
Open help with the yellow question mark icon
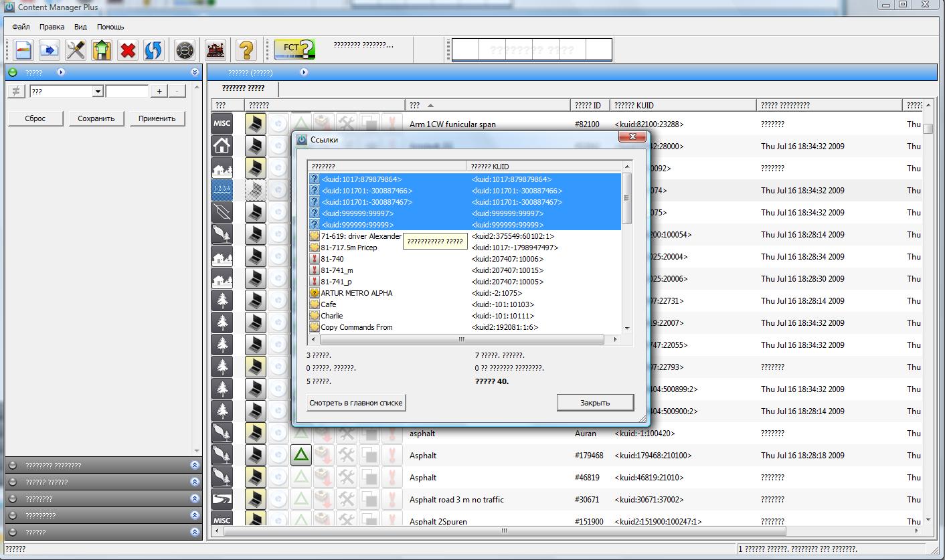(246, 50)
